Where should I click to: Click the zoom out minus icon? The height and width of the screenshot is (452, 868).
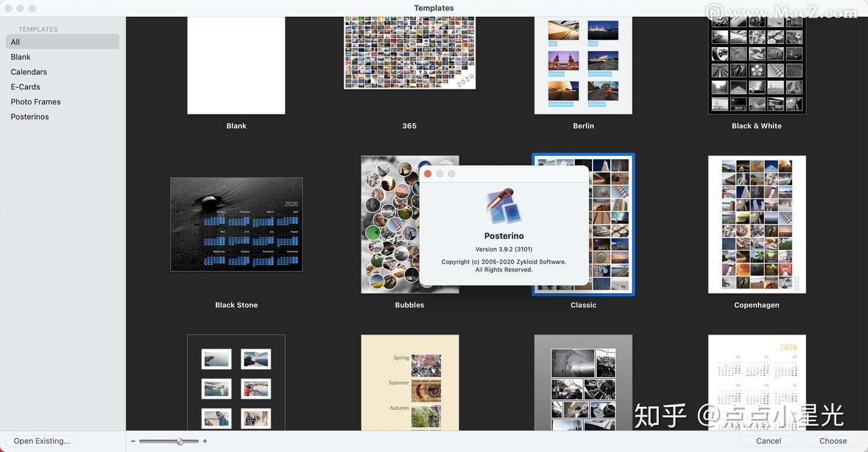point(133,441)
